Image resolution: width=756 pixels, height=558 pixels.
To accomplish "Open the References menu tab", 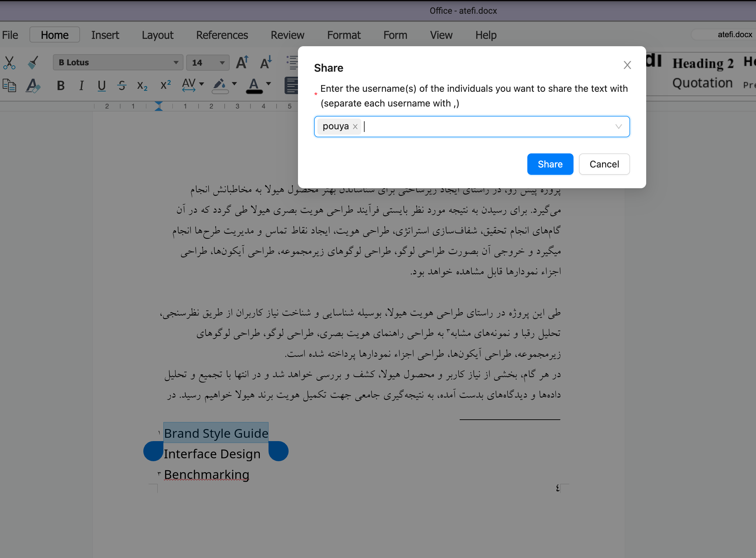I will (x=222, y=35).
